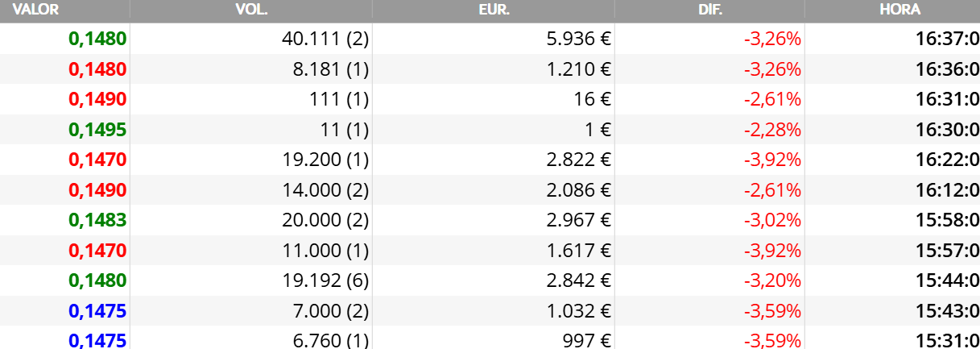Select the 16 € amount cell
The height and width of the screenshot is (349, 980).
(x=594, y=99)
